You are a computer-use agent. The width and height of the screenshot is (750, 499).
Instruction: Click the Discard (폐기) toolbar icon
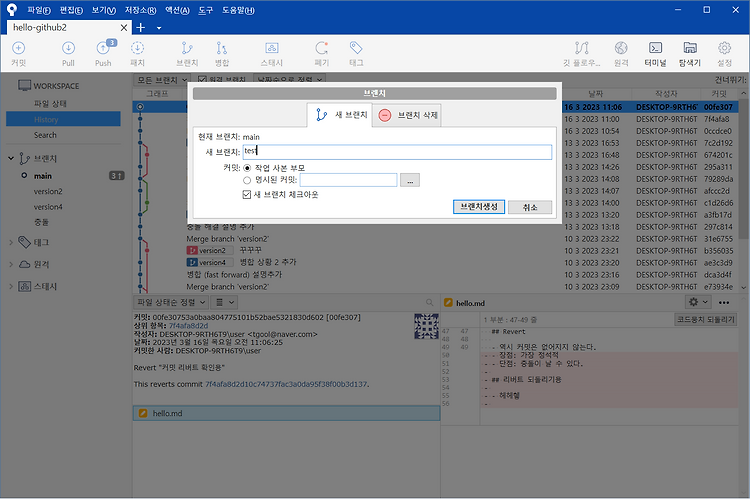point(321,48)
